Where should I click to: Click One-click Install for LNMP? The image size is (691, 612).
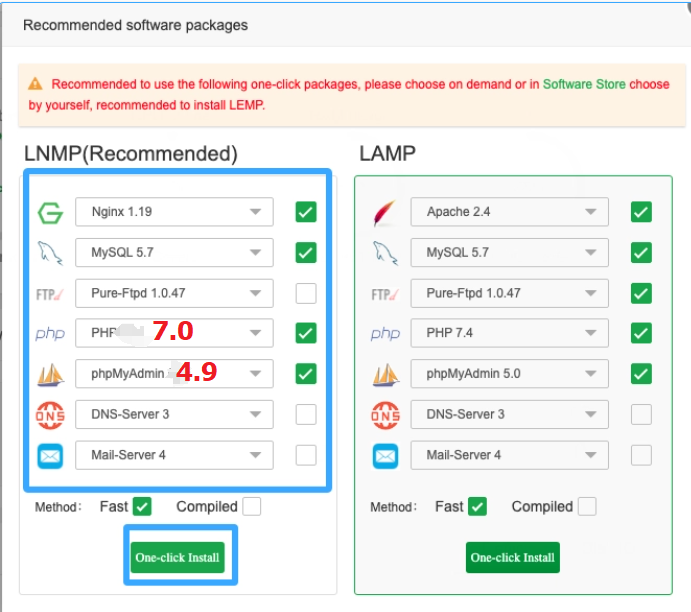coord(178,557)
